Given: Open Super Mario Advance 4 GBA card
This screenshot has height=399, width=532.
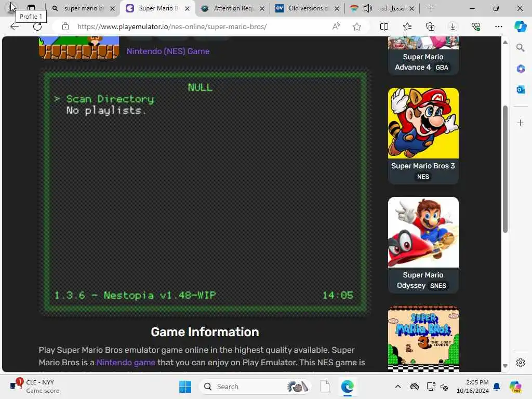Looking at the screenshot, I should [x=423, y=56].
